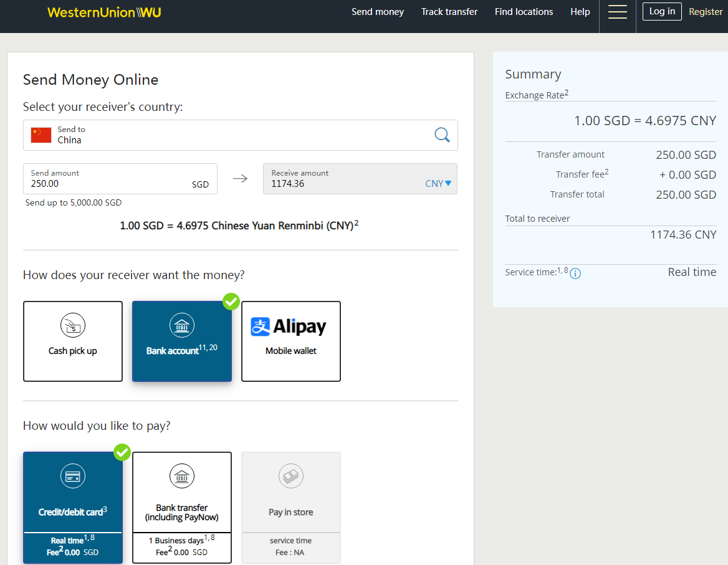Open Send money in navigation bar
This screenshot has height=565, width=728.
click(378, 12)
